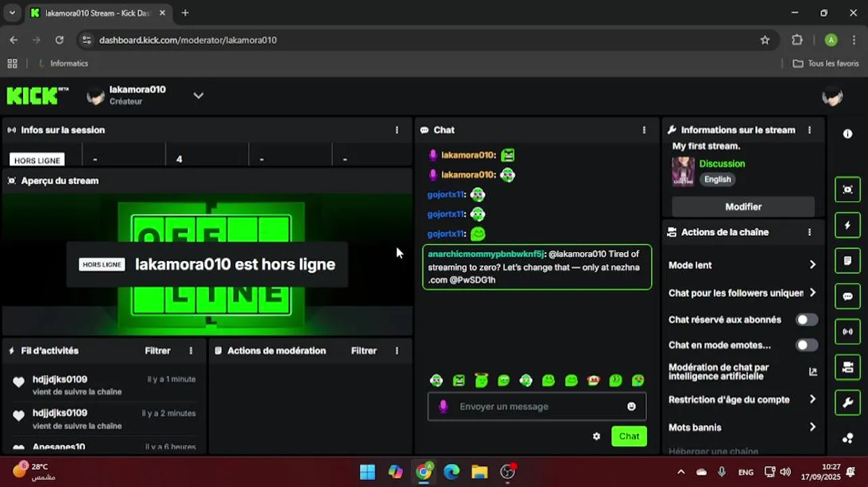Enable Chat en mode emotes toggle
Viewport: 868px width, 487px height.
[x=806, y=345]
